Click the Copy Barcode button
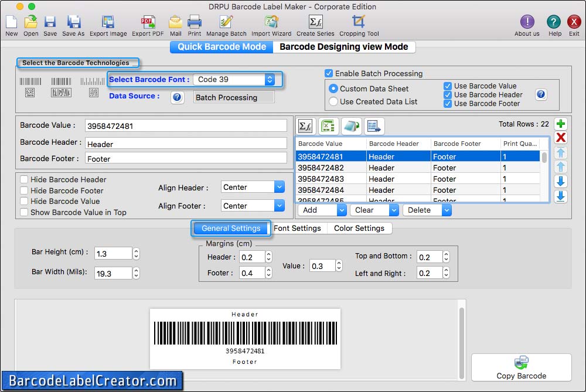Screen dimensions: 586x392 click(522, 367)
